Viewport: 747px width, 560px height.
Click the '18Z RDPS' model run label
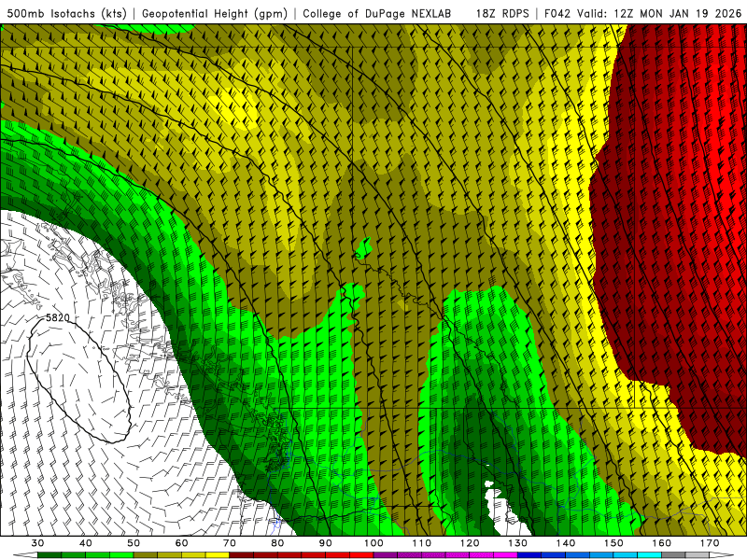click(x=502, y=13)
